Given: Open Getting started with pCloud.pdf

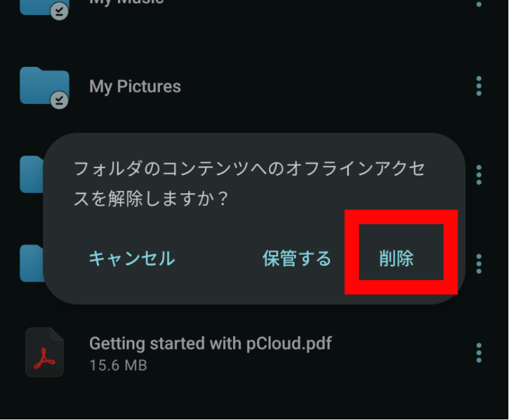Looking at the screenshot, I should tap(210, 344).
